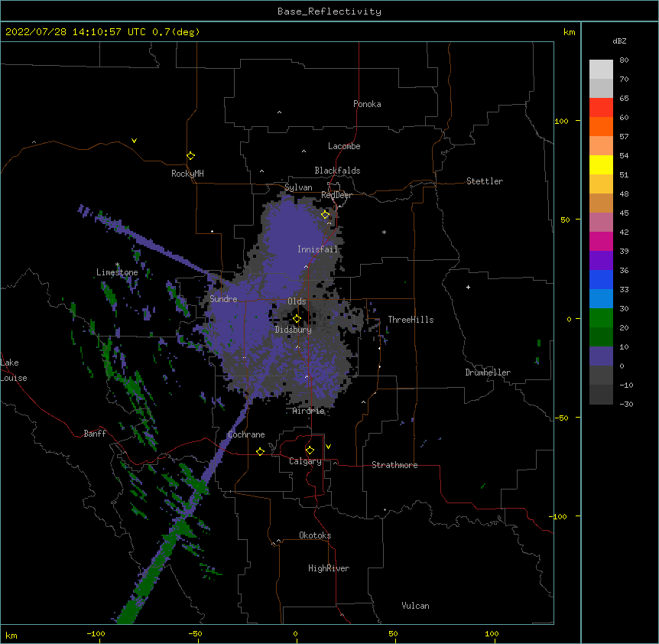Click the yellow V marker east of Calgary
659x644 pixels.
pyautogui.click(x=328, y=447)
